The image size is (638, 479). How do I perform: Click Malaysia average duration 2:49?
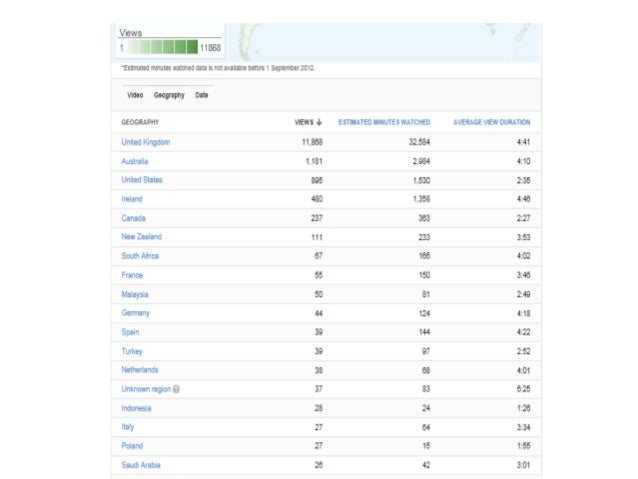(x=524, y=294)
